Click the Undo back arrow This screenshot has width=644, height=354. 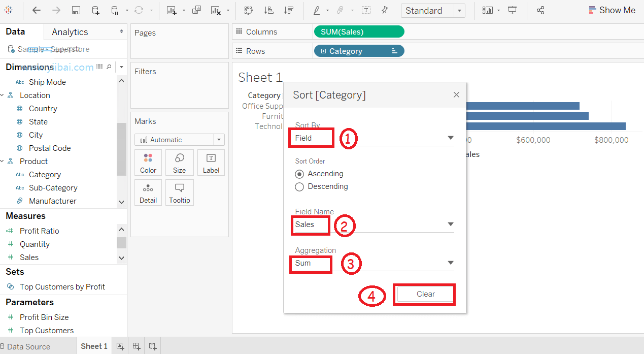click(x=37, y=10)
